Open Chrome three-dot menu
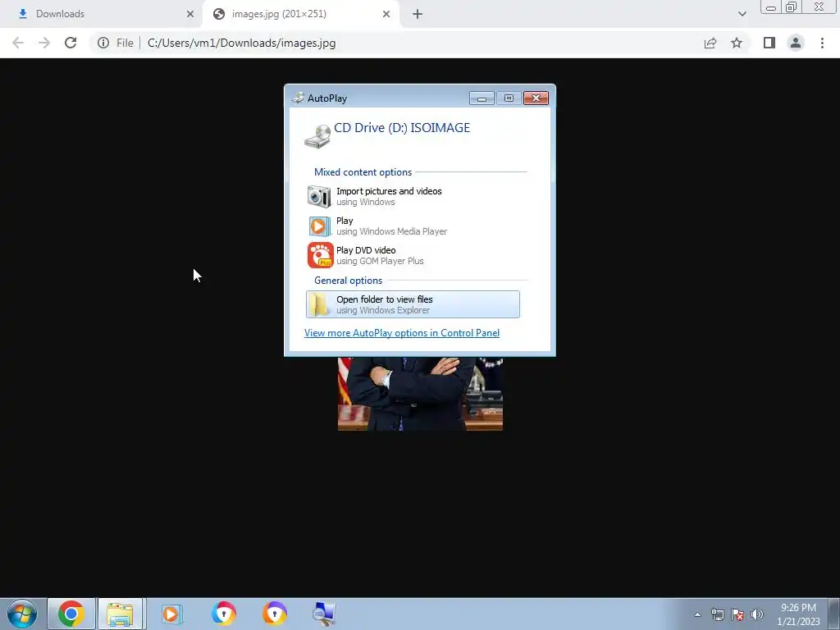 pos(822,43)
